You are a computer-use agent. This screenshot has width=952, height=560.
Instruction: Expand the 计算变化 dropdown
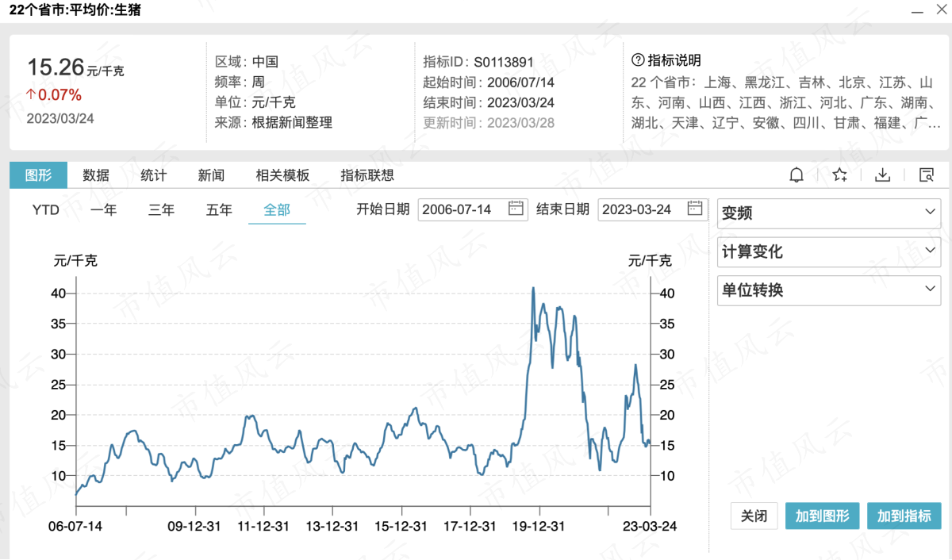point(829,251)
